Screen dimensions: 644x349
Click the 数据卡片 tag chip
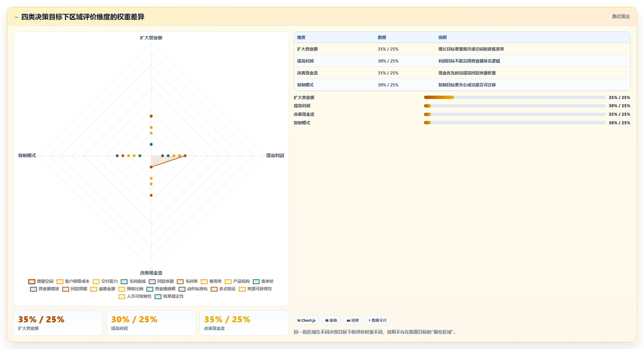point(378,320)
